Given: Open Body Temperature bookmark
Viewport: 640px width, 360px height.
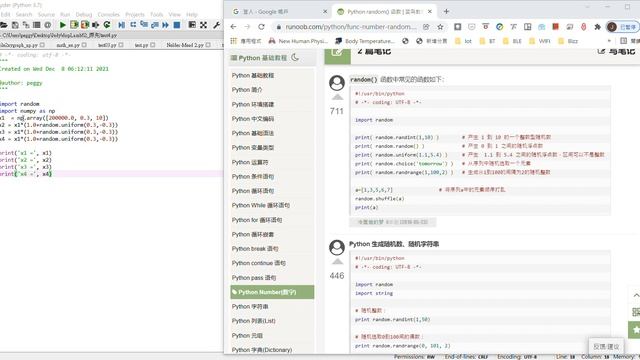Looking at the screenshot, I should [x=365, y=41].
